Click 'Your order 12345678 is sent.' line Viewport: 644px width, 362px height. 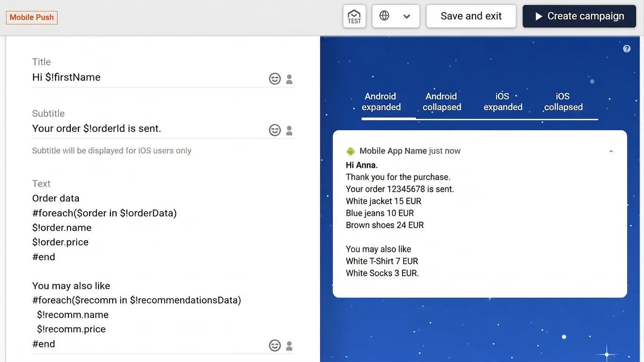click(400, 189)
